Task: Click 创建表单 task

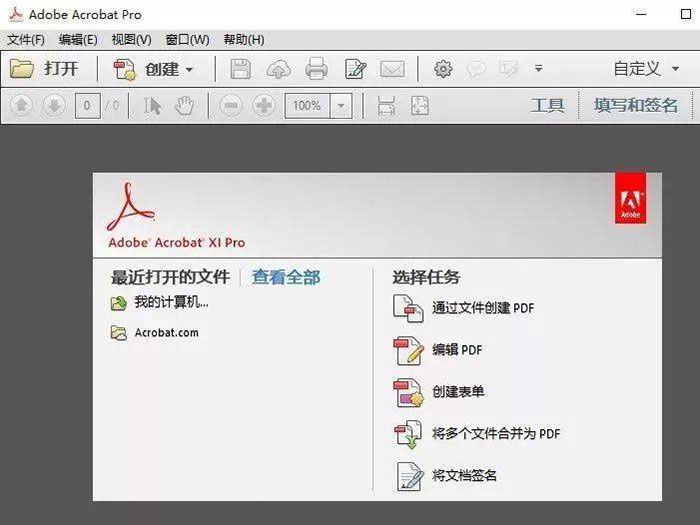Action: [458, 392]
